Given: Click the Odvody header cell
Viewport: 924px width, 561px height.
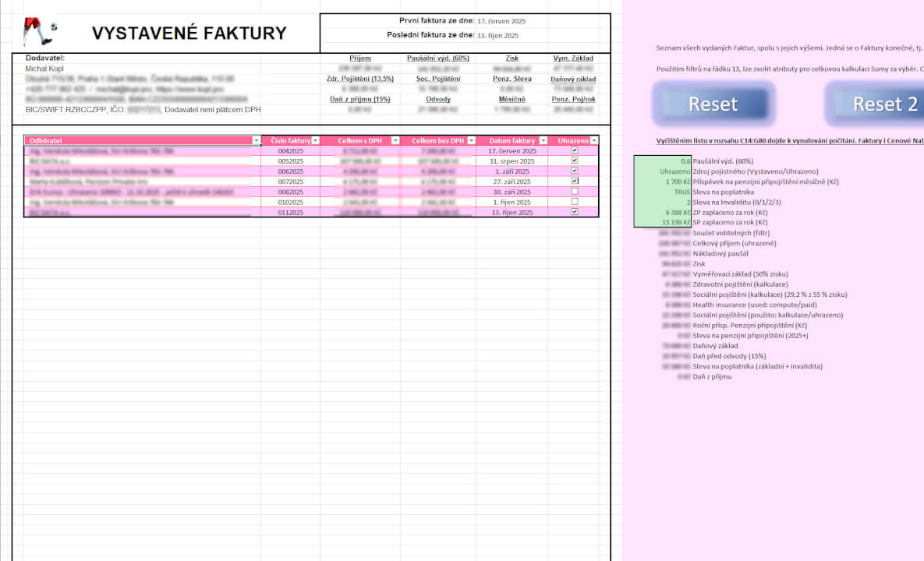Looking at the screenshot, I should click(438, 100).
